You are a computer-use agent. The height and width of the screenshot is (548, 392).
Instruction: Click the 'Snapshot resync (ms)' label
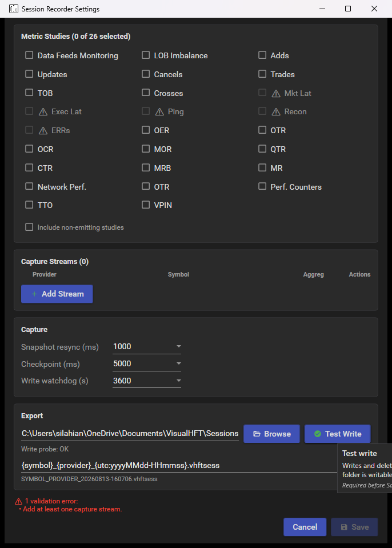[x=60, y=347]
